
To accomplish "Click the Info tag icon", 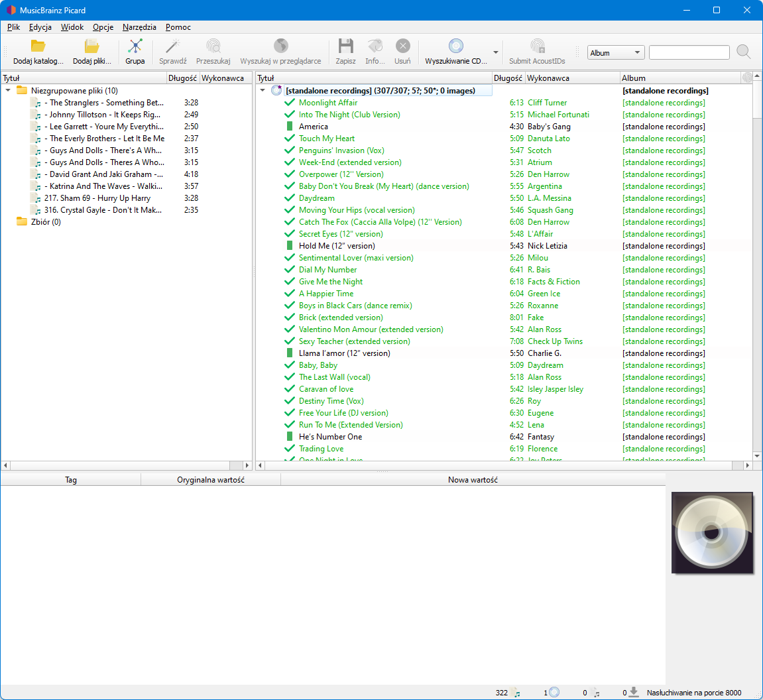I will (375, 46).
